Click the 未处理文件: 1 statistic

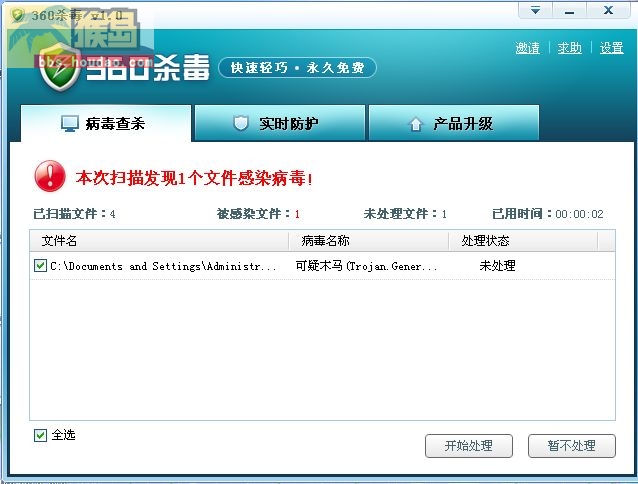tap(405, 214)
